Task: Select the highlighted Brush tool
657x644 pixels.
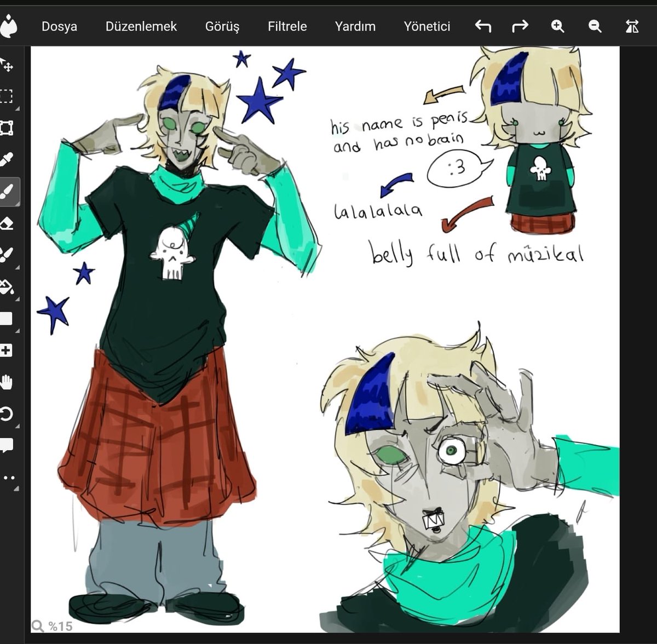Action: pyautogui.click(x=8, y=192)
